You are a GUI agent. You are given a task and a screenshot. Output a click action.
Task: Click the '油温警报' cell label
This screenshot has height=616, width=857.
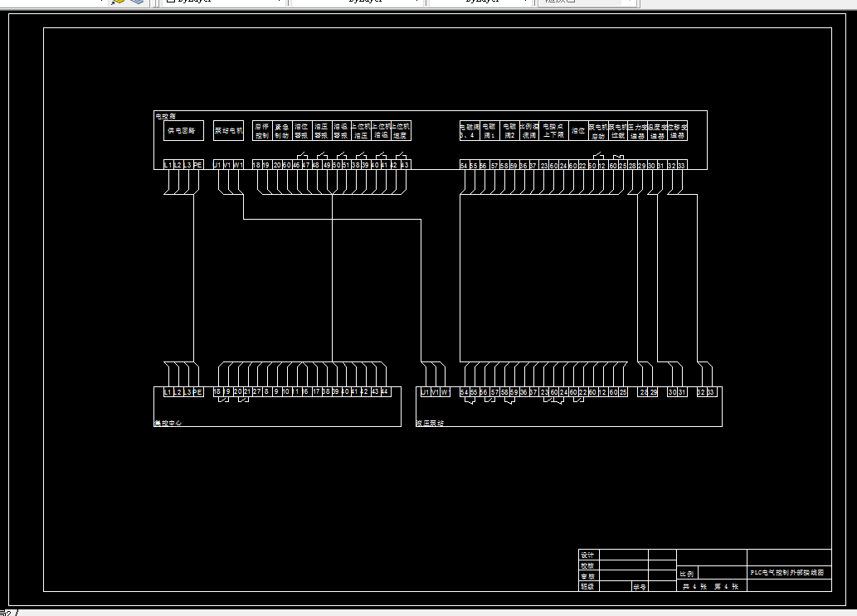(x=341, y=131)
